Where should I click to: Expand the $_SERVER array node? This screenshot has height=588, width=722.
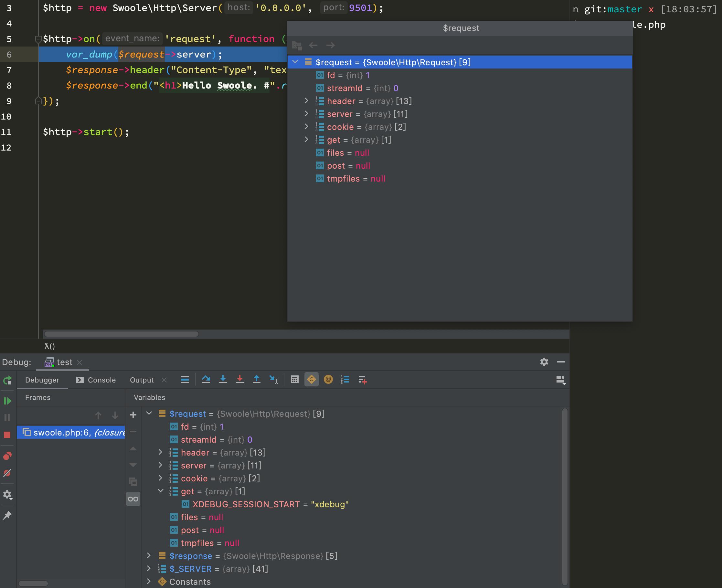coord(149,569)
